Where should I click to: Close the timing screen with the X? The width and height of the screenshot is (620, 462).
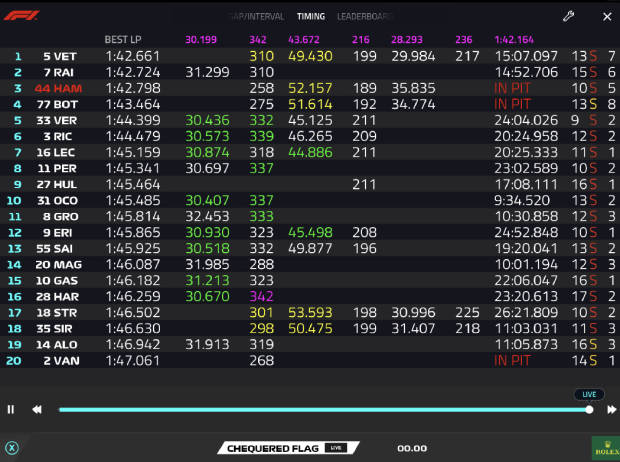pos(607,17)
